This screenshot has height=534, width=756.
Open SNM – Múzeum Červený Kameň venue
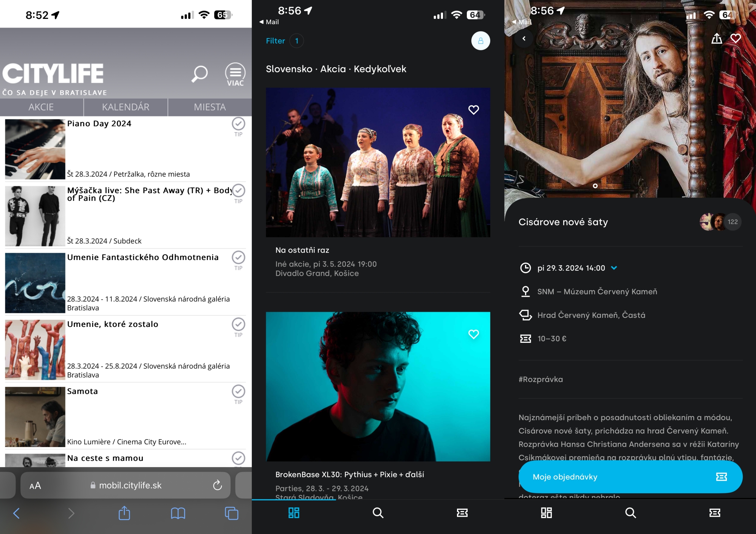pyautogui.click(x=597, y=292)
